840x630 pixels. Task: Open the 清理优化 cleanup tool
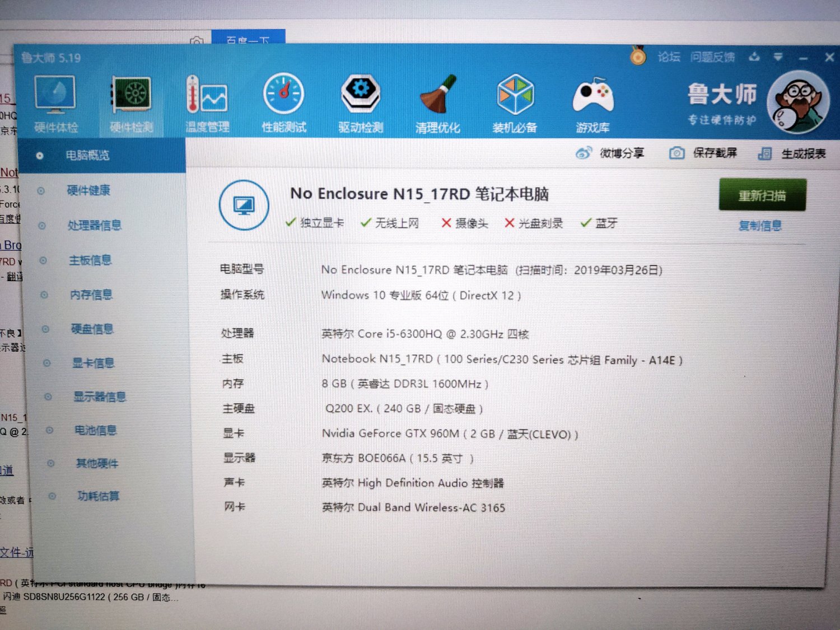437,105
